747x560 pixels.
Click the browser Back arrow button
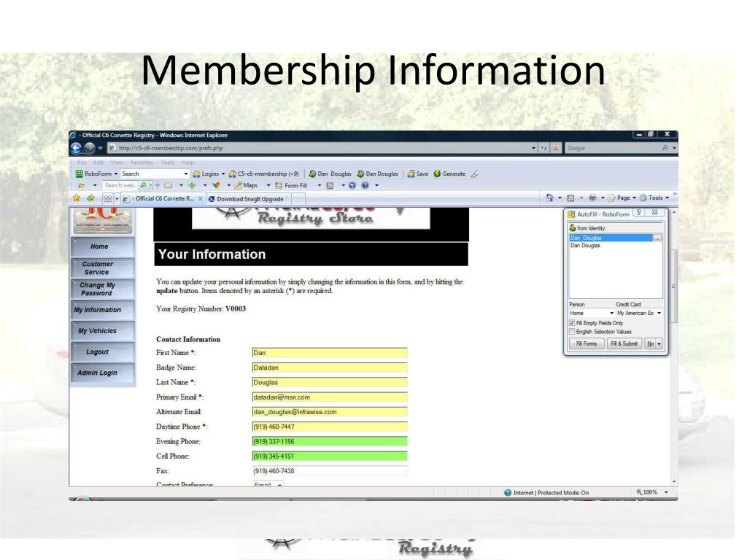click(76, 148)
